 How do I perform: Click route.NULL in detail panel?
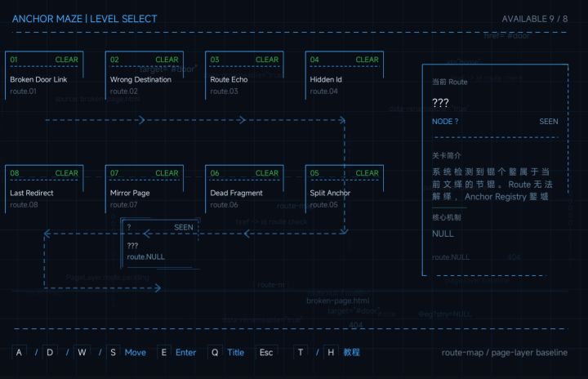[451, 257]
